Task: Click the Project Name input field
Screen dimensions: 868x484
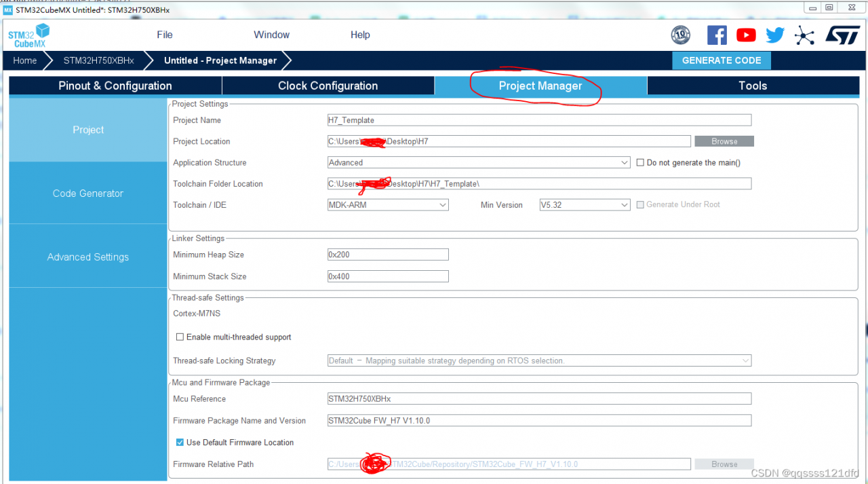Action: [x=539, y=120]
